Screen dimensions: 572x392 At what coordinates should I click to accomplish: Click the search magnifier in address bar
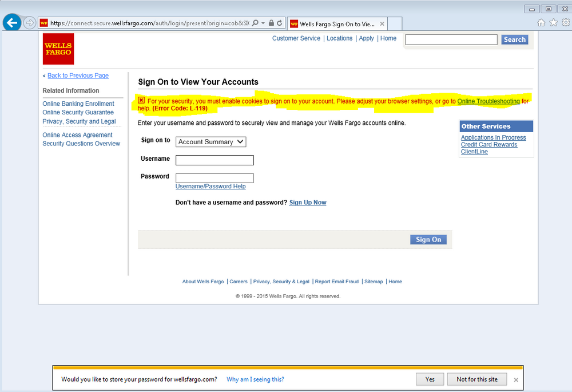click(255, 23)
